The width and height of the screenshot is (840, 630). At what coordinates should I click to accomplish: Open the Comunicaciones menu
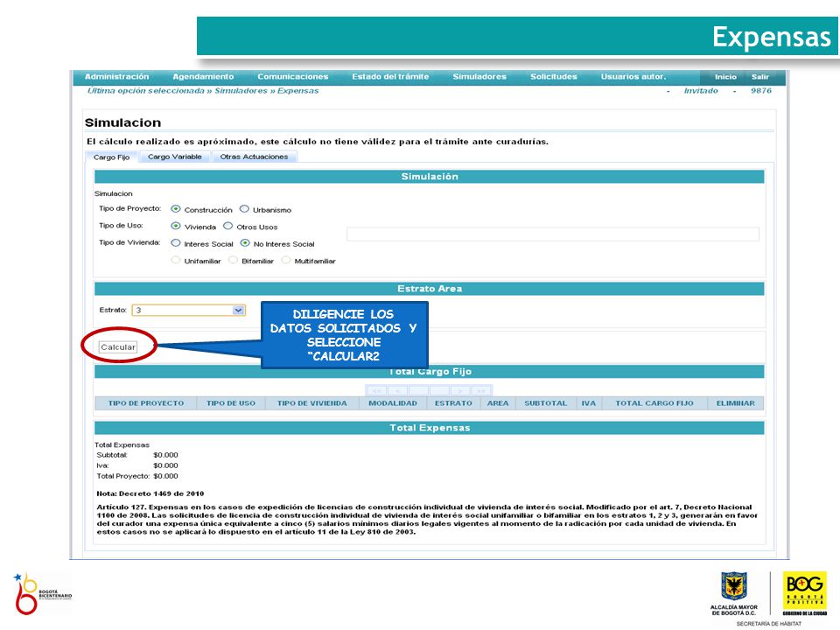[292, 77]
